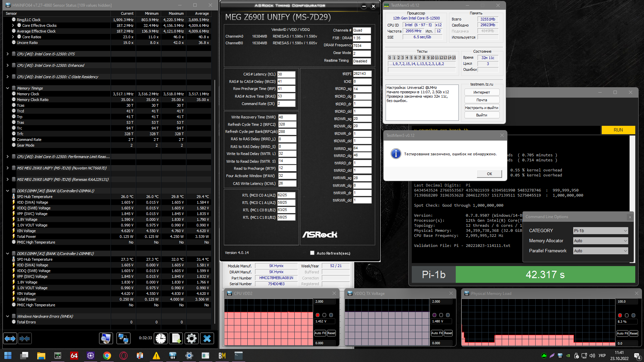Sort by Current column header in HWiNFO
644x362 pixels.
(123, 13)
